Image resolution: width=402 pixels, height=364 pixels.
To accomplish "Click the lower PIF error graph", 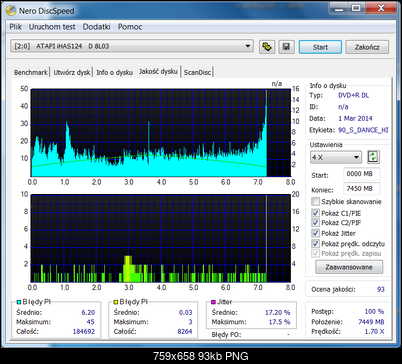I will click(x=161, y=238).
